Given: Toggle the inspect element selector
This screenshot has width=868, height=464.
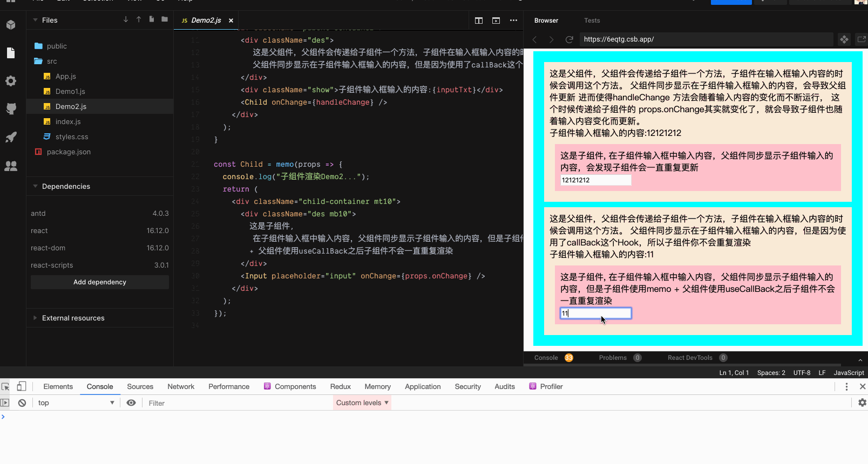Looking at the screenshot, I should point(5,386).
